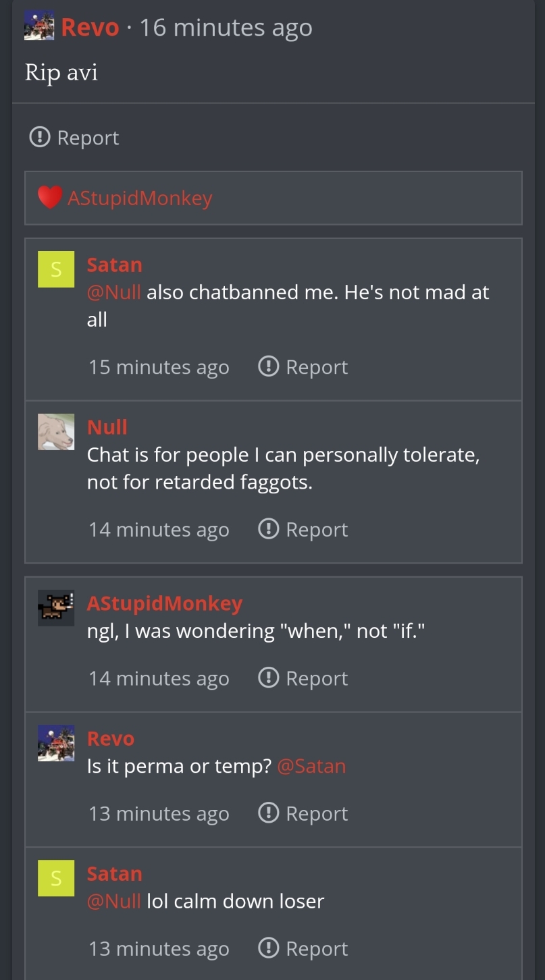Click the red heart like icon
The image size is (545, 980).
(50, 197)
